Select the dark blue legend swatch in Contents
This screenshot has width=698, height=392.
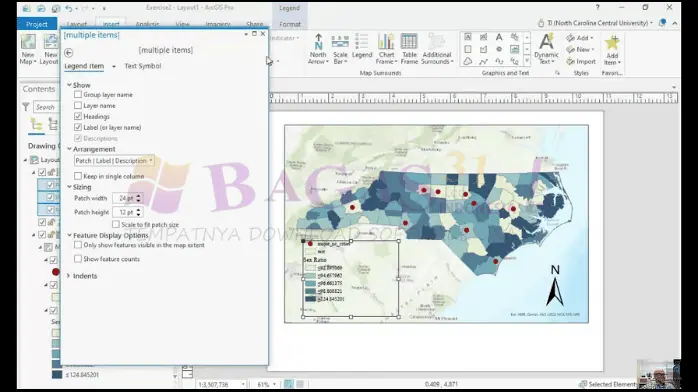pyautogui.click(x=57, y=375)
